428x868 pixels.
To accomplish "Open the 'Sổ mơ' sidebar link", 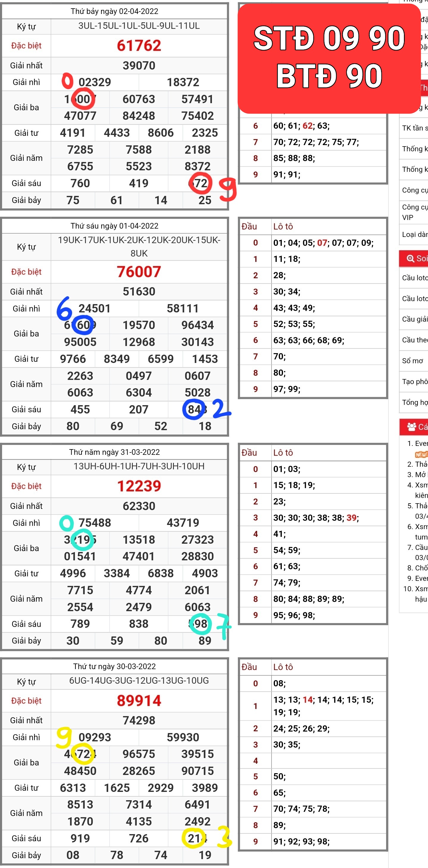I will (x=413, y=361).
